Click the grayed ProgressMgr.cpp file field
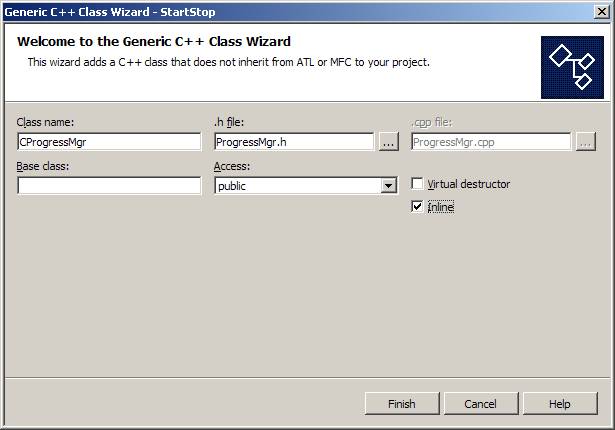Image resolution: width=615 pixels, height=430 pixels. click(x=491, y=142)
